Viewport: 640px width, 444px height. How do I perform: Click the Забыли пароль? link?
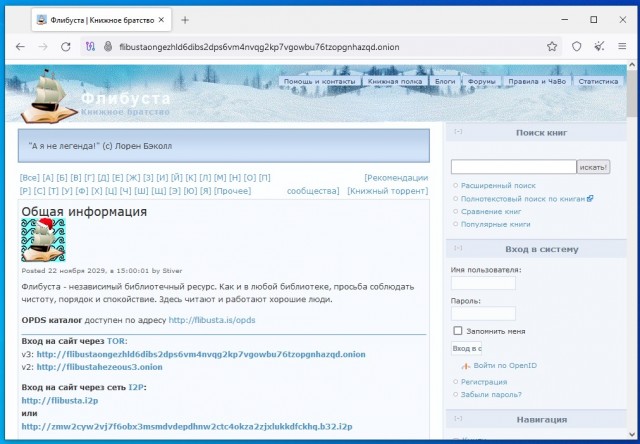(x=491, y=395)
